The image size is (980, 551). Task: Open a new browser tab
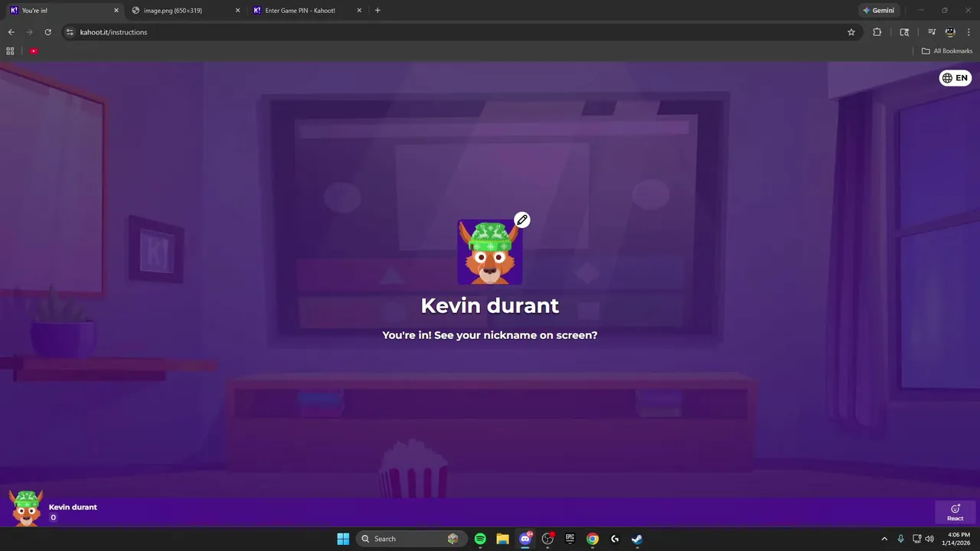pos(377,11)
